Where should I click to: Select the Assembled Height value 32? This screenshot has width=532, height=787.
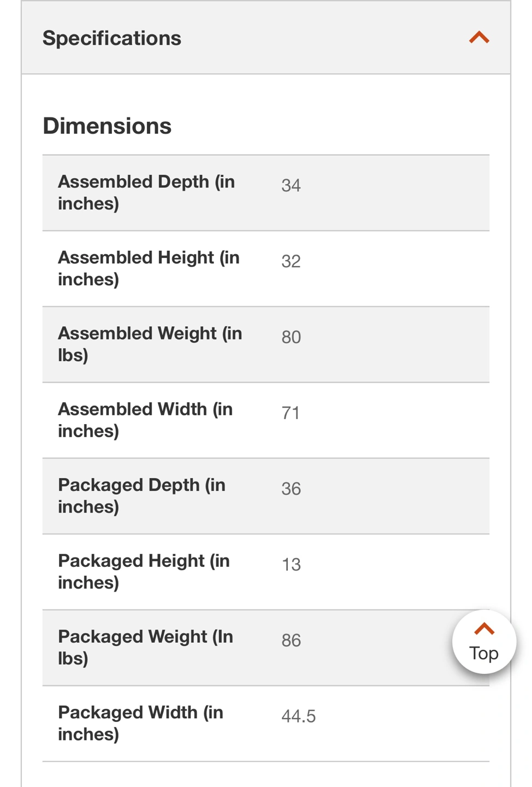[291, 261]
